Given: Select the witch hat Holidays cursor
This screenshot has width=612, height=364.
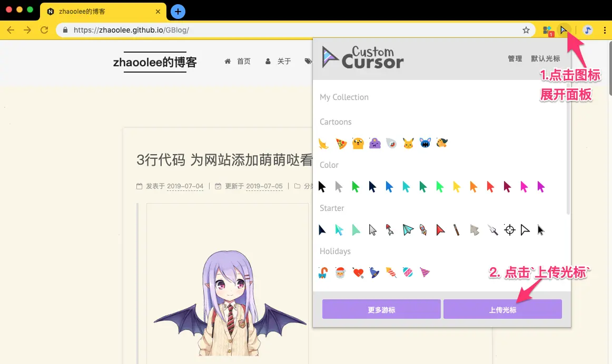Looking at the screenshot, I should (x=374, y=273).
